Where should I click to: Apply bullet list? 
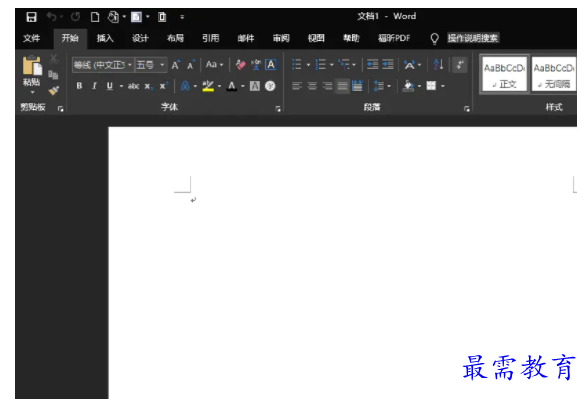296,64
